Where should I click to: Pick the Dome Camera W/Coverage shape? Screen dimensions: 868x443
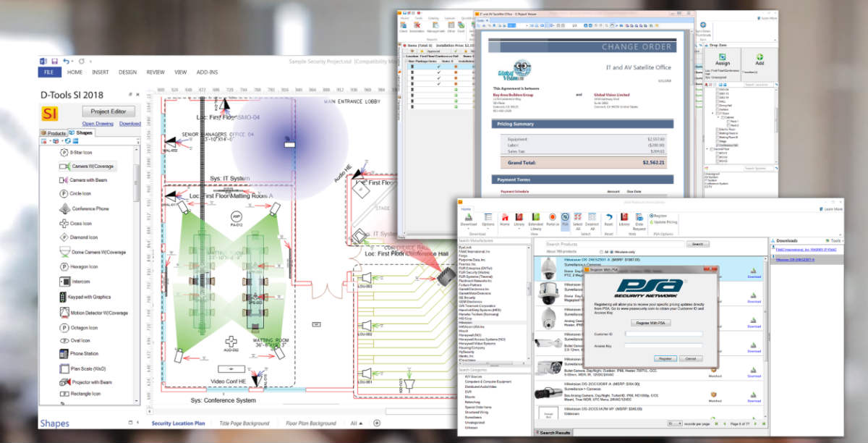click(92, 252)
